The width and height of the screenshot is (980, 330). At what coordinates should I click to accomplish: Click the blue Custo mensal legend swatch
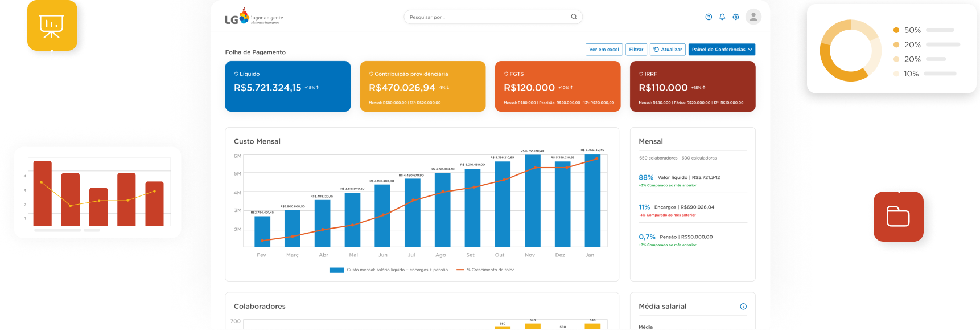click(x=336, y=270)
